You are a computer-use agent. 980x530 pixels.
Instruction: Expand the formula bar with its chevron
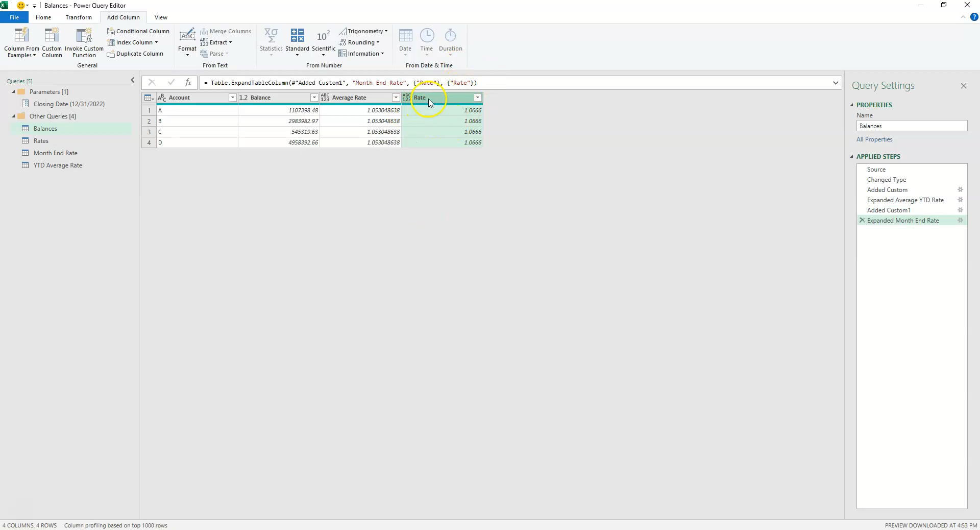835,83
